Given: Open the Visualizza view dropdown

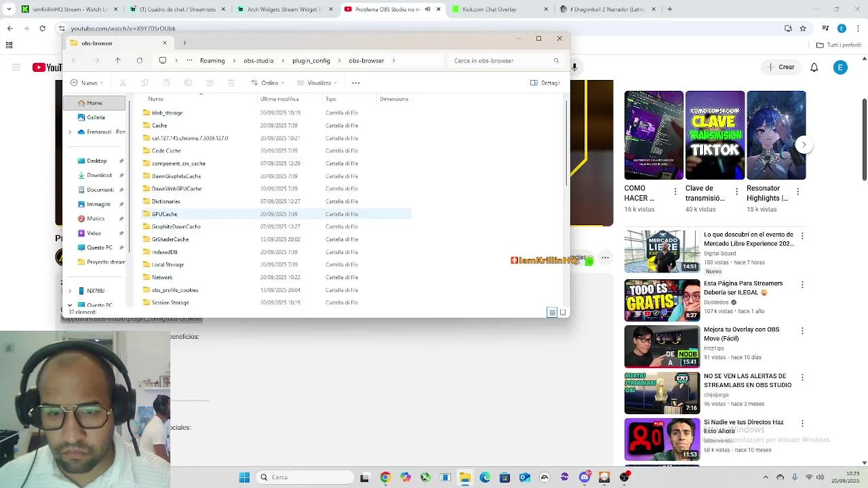Looking at the screenshot, I should click(x=317, y=83).
